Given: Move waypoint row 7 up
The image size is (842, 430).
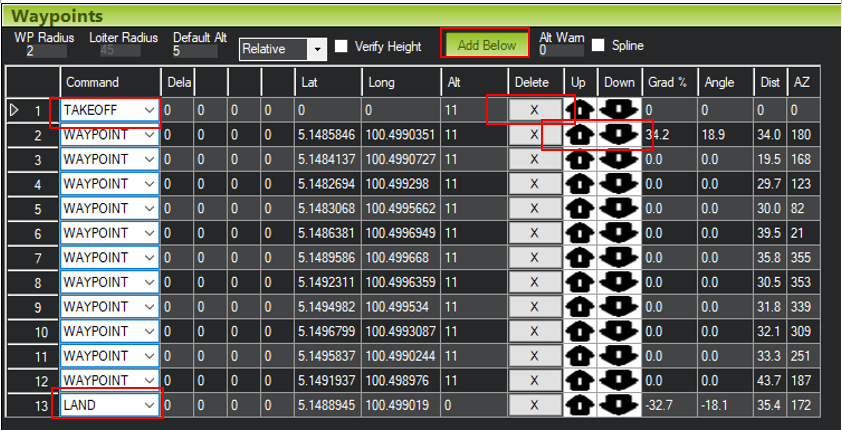Looking at the screenshot, I should (580, 258).
